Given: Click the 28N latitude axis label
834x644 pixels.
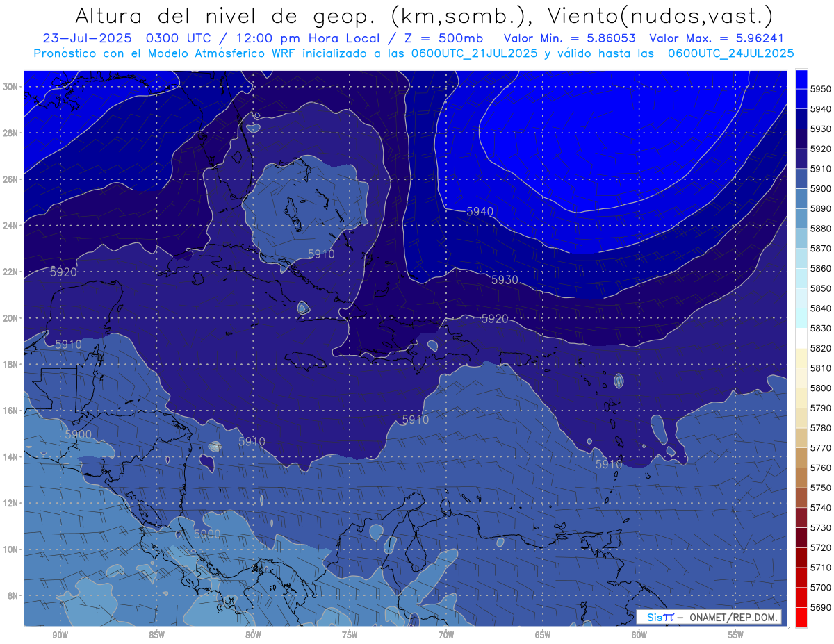Looking at the screenshot, I should [11, 133].
